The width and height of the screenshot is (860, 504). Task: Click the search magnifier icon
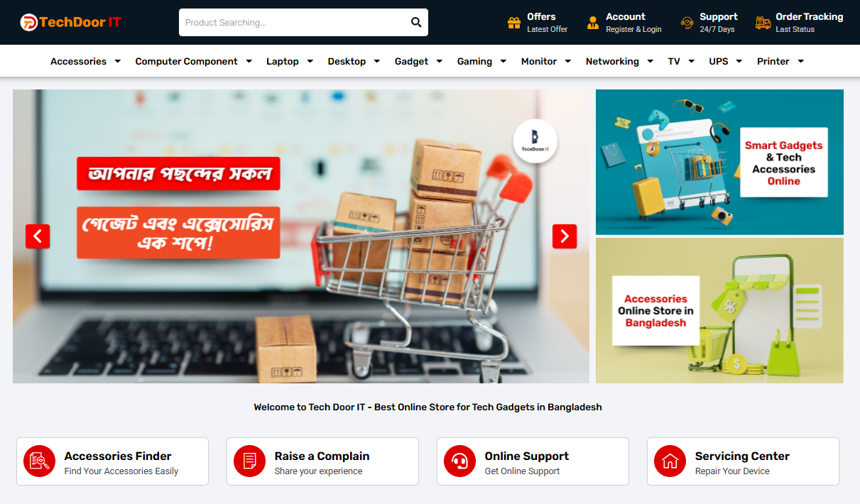tap(416, 22)
